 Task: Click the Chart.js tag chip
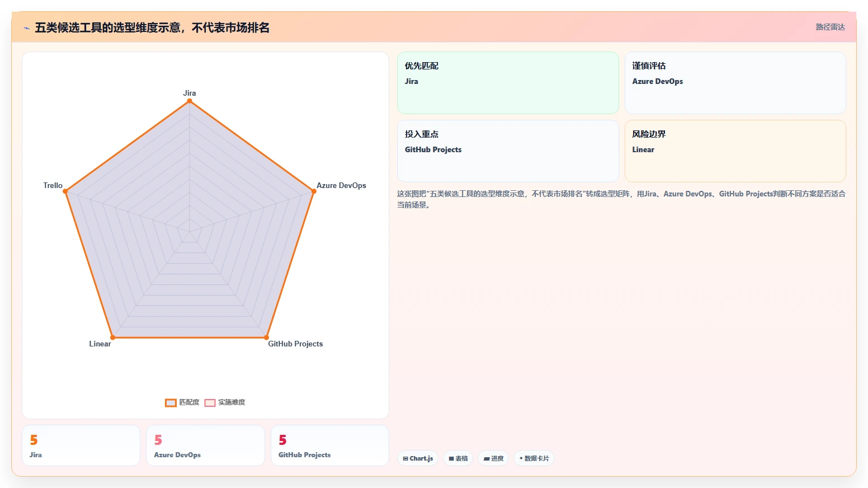point(418,458)
